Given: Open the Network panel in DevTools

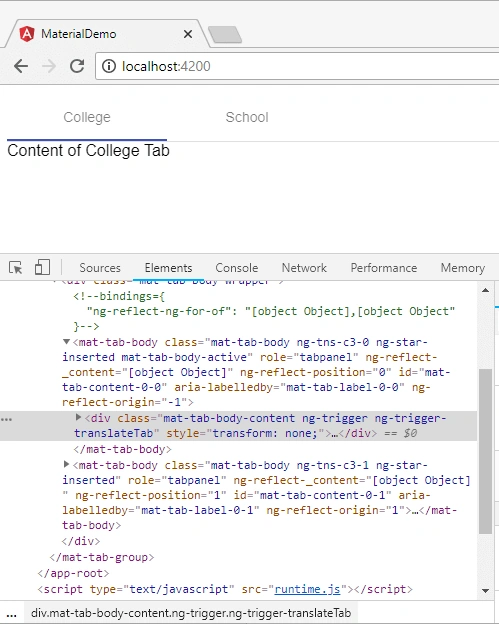Looking at the screenshot, I should pyautogui.click(x=304, y=268).
